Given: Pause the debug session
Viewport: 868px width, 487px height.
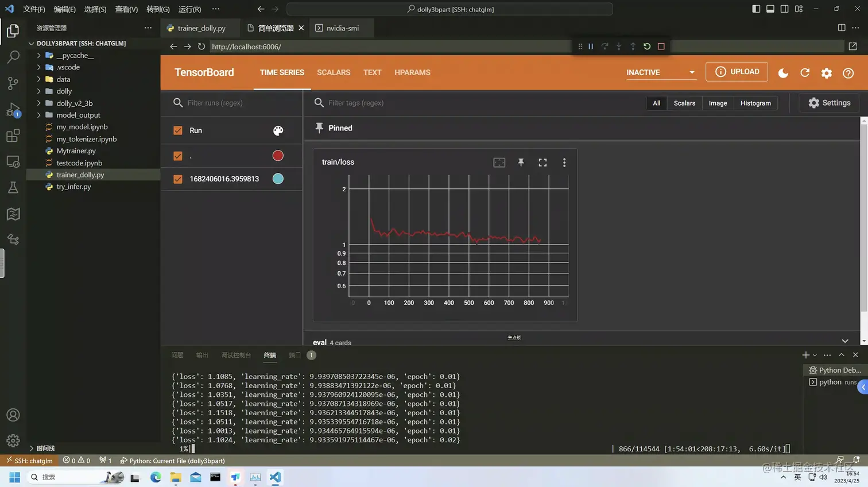Looking at the screenshot, I should click(591, 47).
